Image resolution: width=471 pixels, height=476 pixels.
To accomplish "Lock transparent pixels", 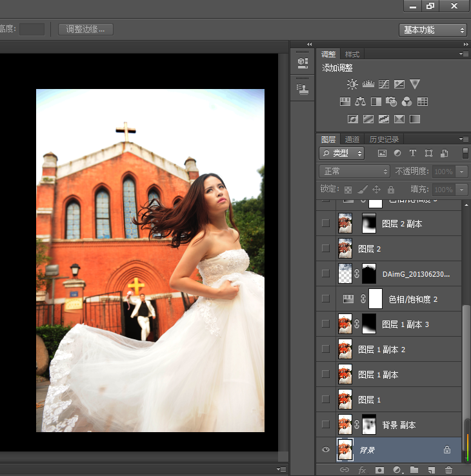I will coord(348,190).
